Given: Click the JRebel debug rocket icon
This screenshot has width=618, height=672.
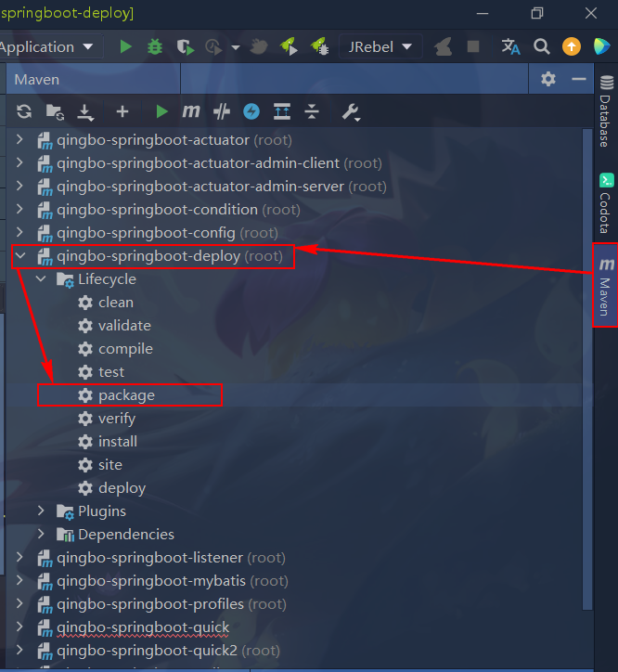Looking at the screenshot, I should tap(320, 46).
